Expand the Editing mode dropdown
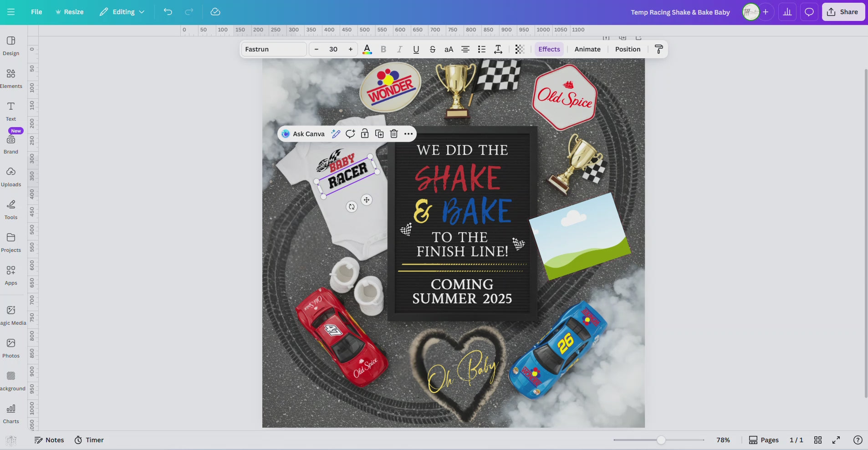The height and width of the screenshot is (450, 868). coord(122,12)
